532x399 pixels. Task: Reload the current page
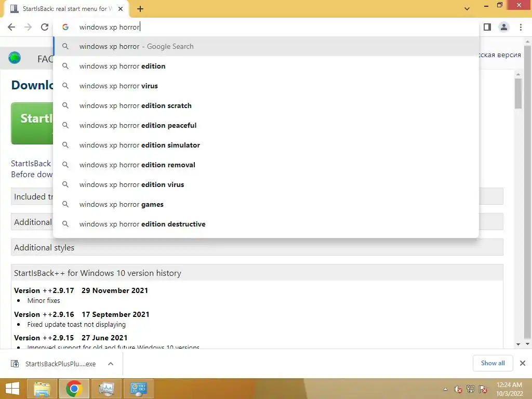[x=45, y=27]
